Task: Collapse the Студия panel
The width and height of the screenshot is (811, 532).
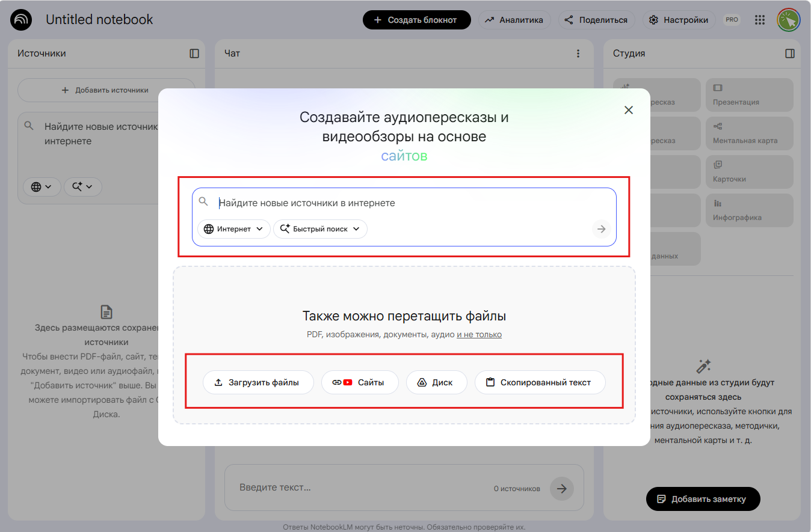Action: click(x=790, y=54)
